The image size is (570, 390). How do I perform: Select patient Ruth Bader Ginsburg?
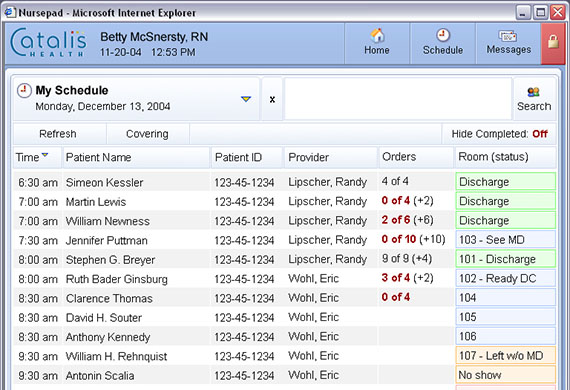pyautogui.click(x=117, y=279)
